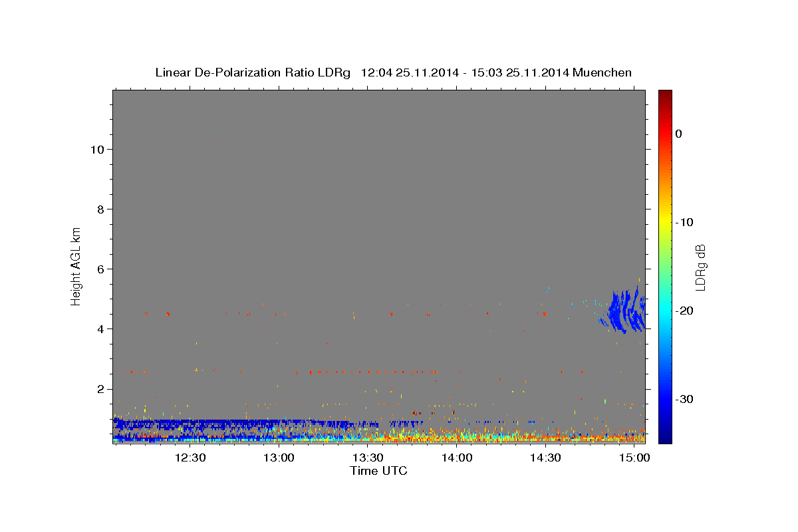Click the 13:00 time tick label
Image resolution: width=798 pixels, height=532 pixels.
click(x=279, y=458)
